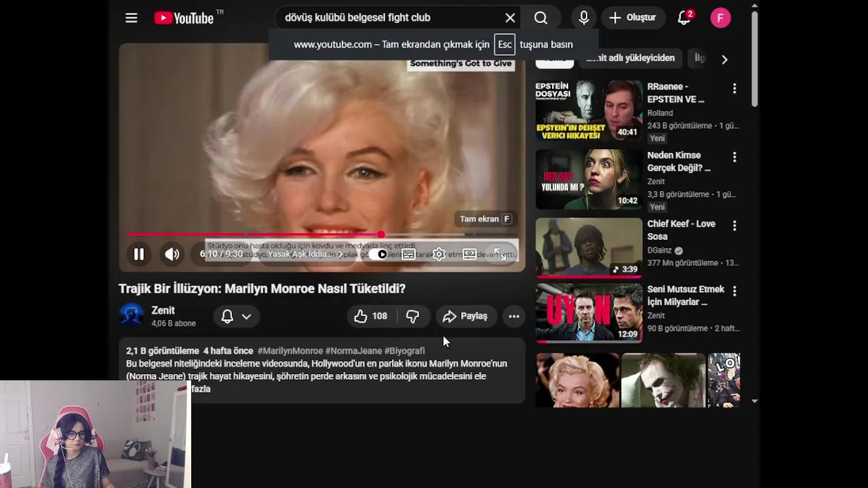Show more chips with right arrow
This screenshot has height=488, width=868.
click(724, 60)
